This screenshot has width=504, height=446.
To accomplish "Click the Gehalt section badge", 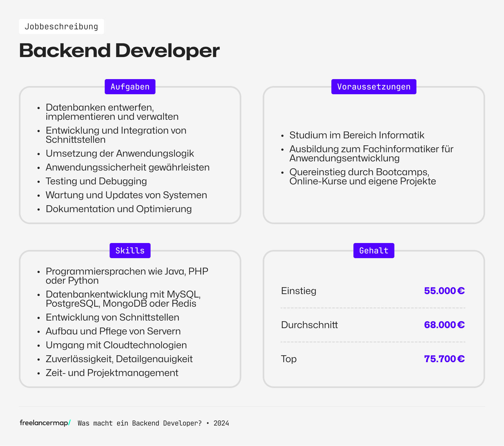I will coord(374,251).
